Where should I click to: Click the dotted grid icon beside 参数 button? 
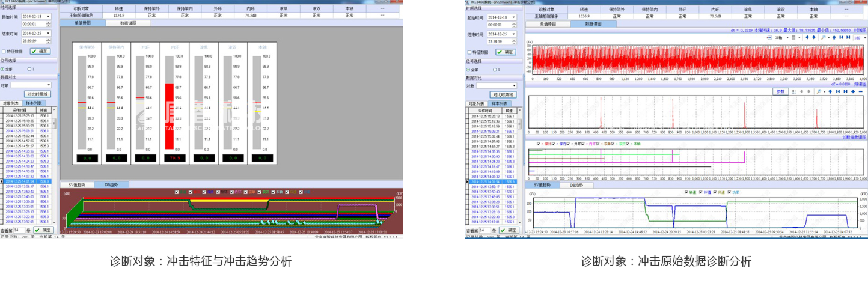793,91
